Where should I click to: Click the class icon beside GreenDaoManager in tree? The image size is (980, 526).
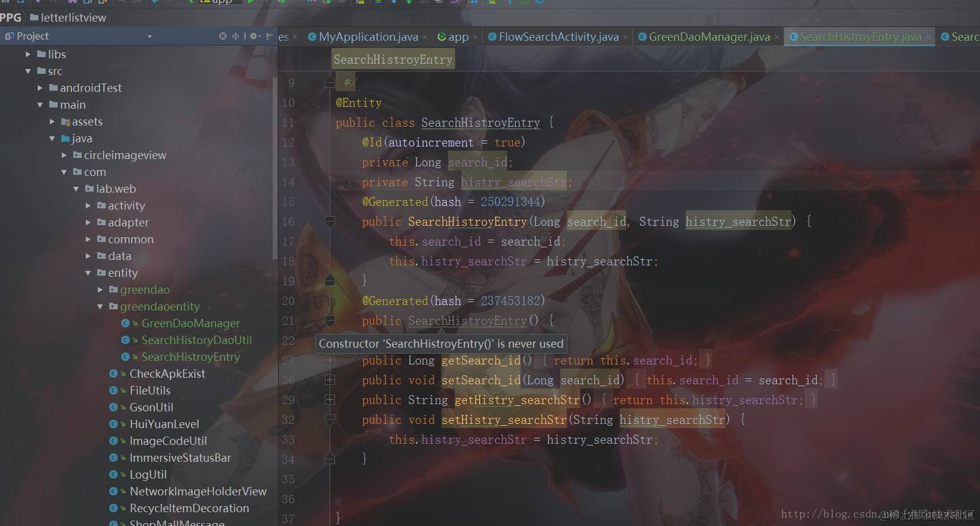tap(126, 323)
